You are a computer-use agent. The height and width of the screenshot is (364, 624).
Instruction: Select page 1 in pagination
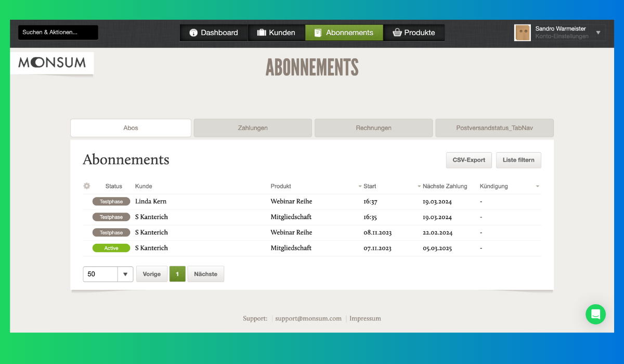tap(177, 274)
